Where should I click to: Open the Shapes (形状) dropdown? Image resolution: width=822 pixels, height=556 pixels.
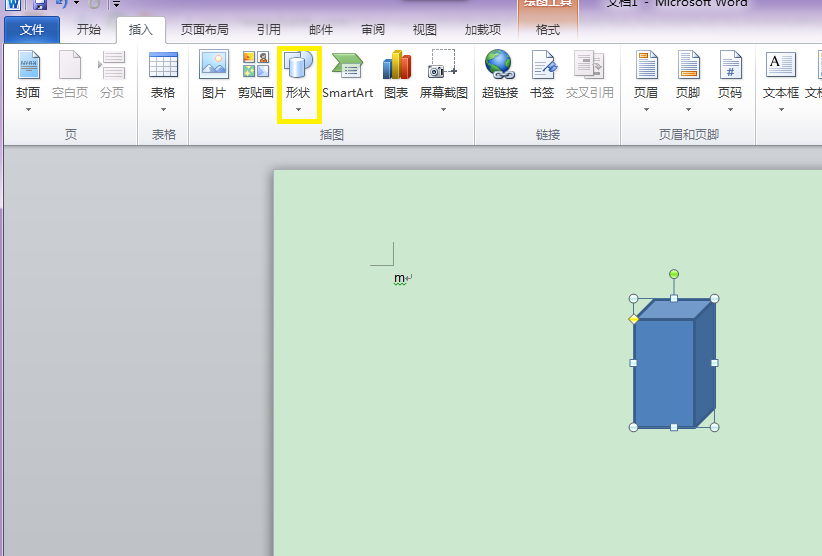(298, 82)
